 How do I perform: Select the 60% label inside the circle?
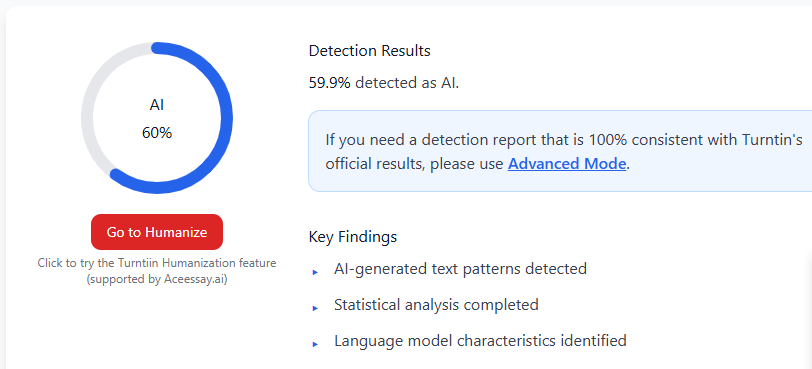click(157, 133)
